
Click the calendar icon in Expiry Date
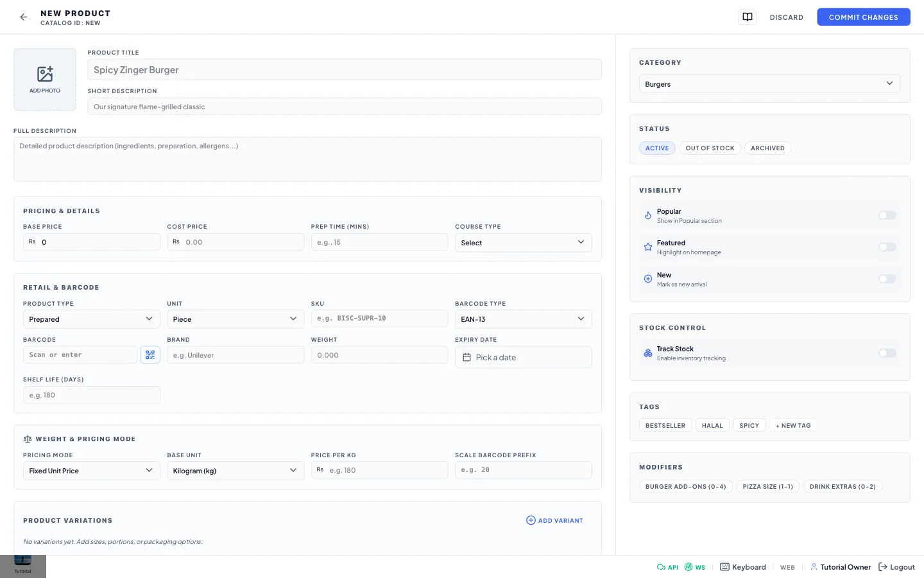(467, 358)
